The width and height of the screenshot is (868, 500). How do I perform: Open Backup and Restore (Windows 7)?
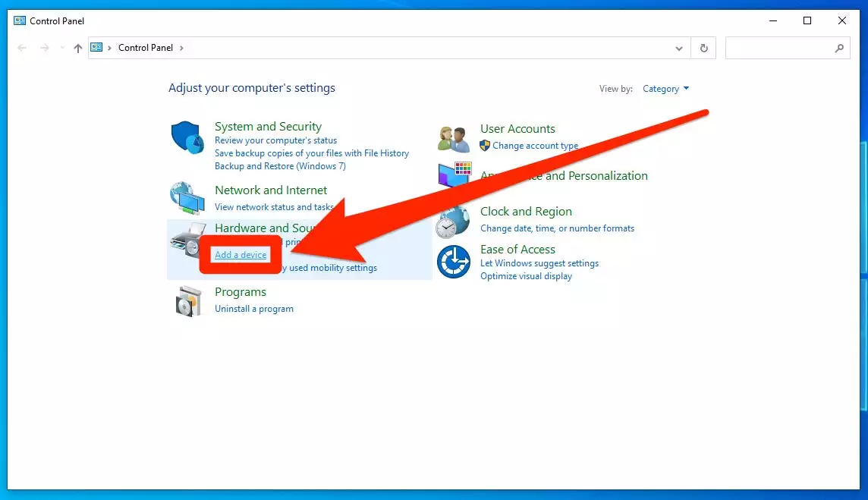280,166
